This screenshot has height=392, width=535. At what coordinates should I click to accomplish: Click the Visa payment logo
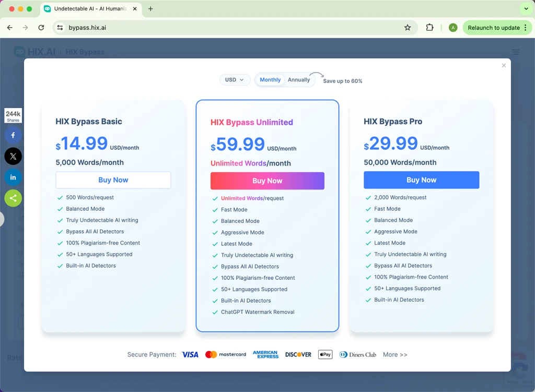pyautogui.click(x=190, y=354)
